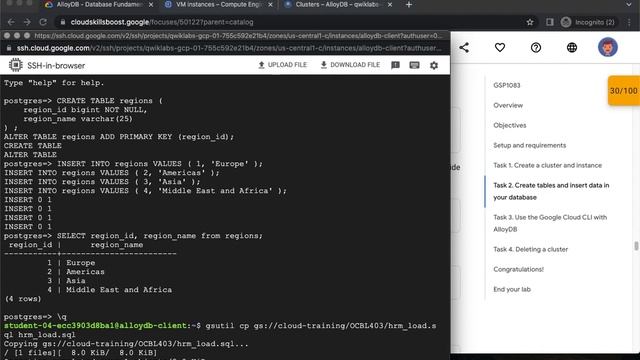Expand the tab search dropdown arrow
640x360 pixels.
(629, 5)
